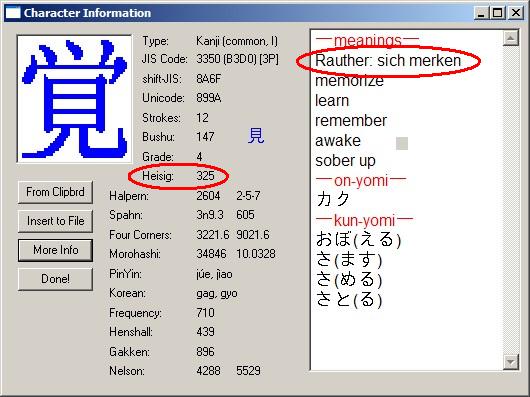Select the 'learn' meaning
The image size is (530, 397).
tap(332, 101)
